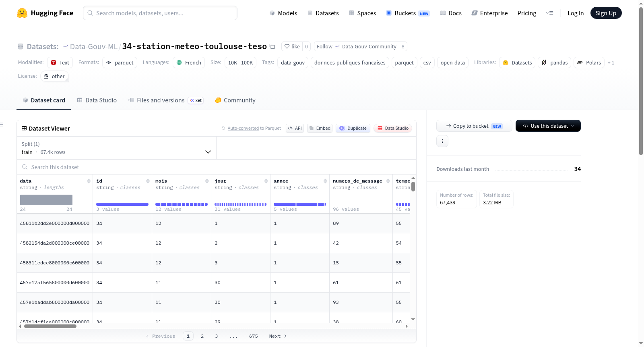The width and height of the screenshot is (644, 347).
Task: Click the Text modality tag
Action: [x=60, y=62]
